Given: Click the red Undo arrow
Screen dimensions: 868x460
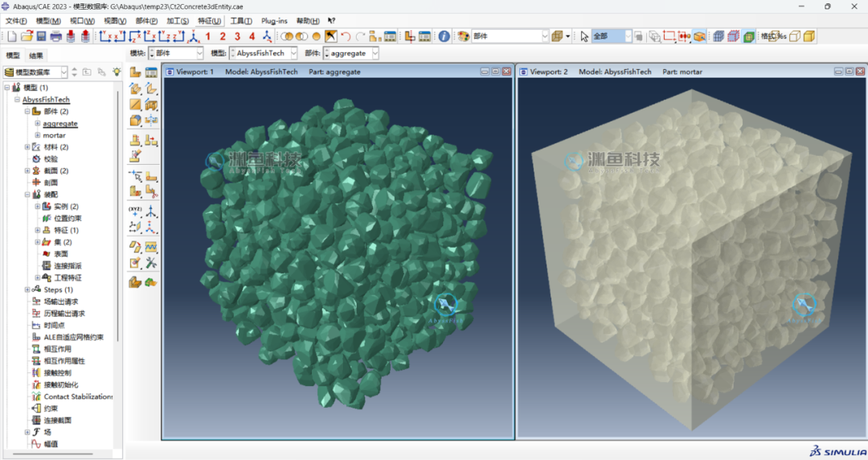Looking at the screenshot, I should point(346,36).
